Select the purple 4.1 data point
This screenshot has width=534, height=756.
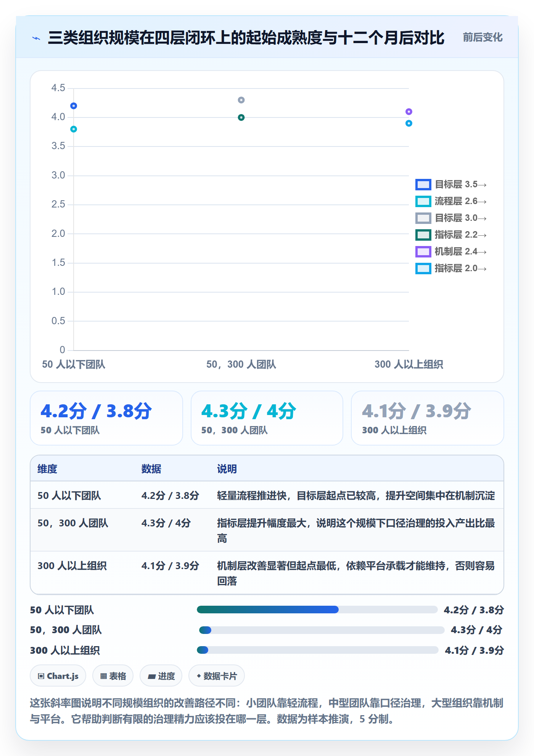tap(409, 112)
